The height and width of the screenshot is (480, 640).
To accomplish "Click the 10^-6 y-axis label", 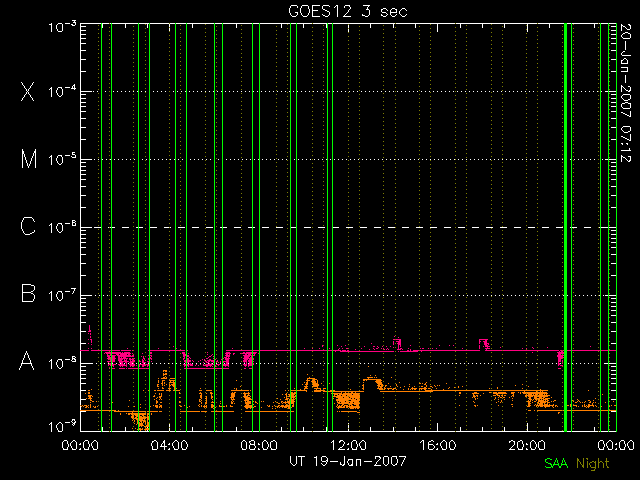I will pyautogui.click(x=62, y=228).
